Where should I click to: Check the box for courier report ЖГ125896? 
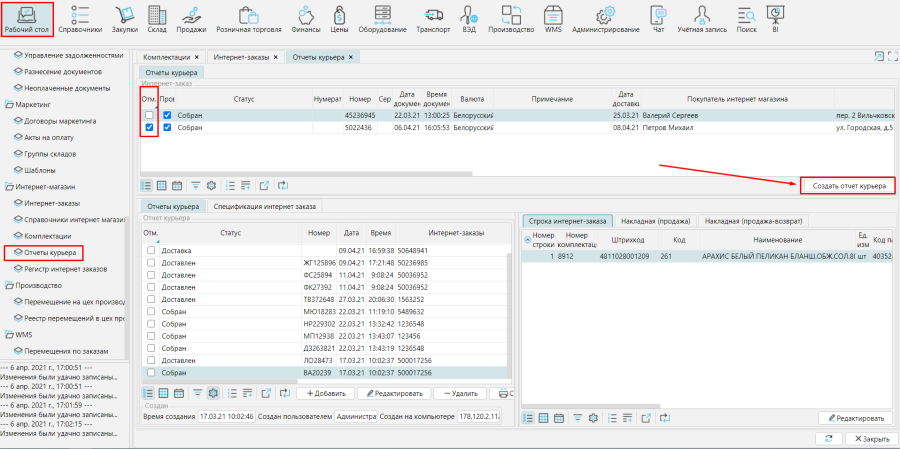(151, 262)
